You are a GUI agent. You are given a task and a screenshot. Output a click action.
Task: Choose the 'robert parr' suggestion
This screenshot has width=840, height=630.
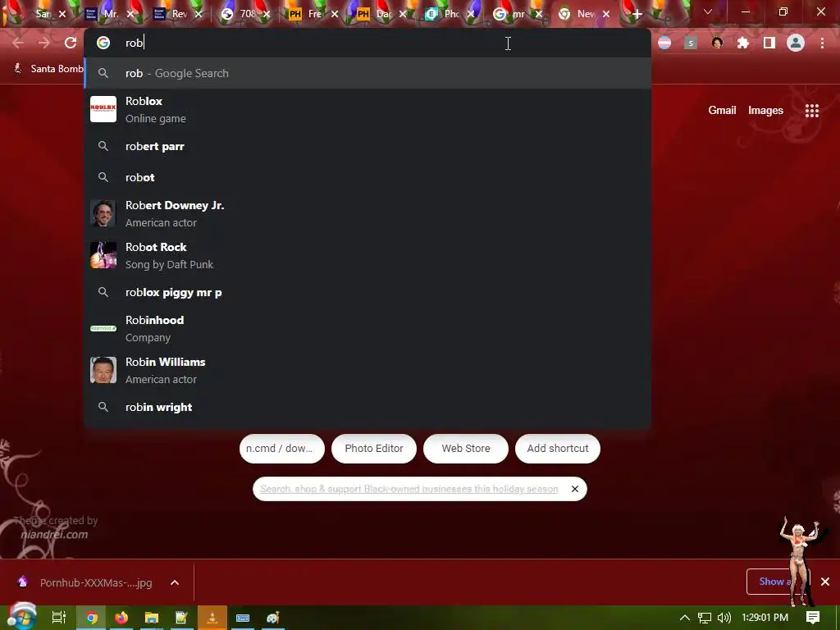367,146
